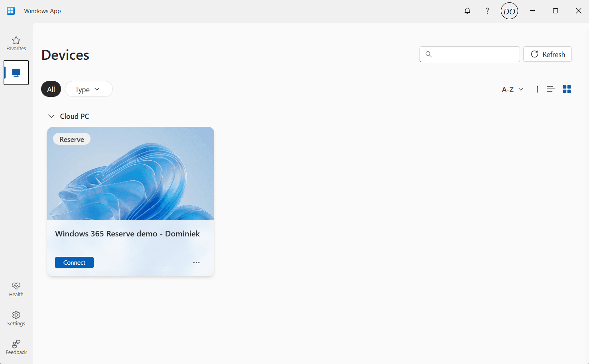Connect to Windows 365 Reserve demo
Viewport: 589px width, 364px height.
[x=74, y=263]
